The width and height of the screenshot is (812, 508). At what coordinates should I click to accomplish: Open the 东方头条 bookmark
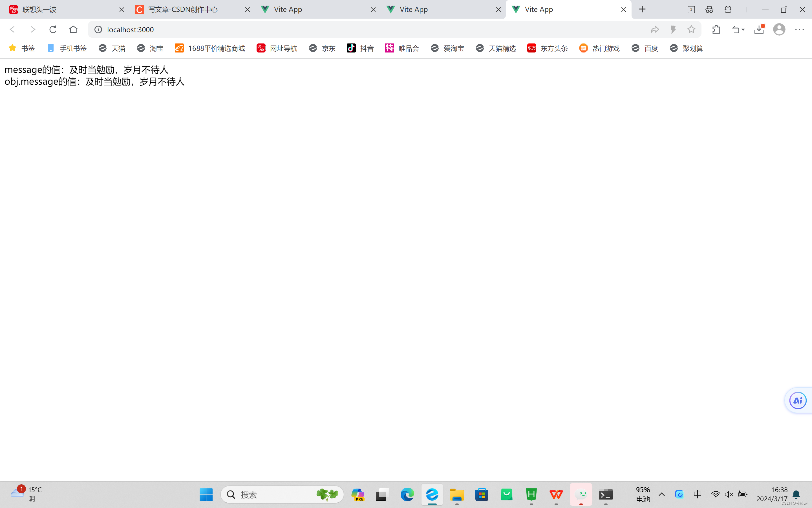[547, 48]
